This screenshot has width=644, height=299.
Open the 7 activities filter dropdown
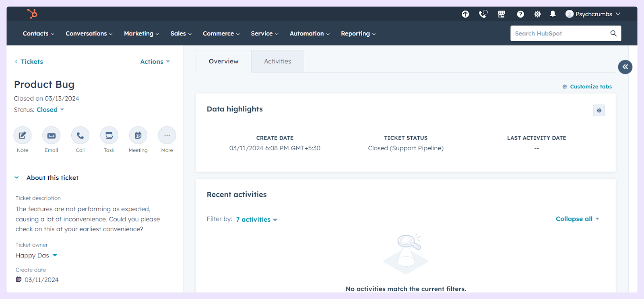(x=257, y=220)
